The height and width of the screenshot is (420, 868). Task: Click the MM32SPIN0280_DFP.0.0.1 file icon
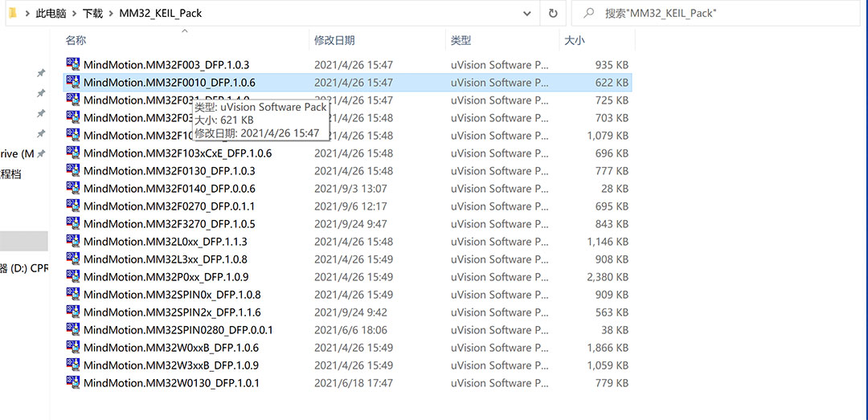click(x=72, y=329)
